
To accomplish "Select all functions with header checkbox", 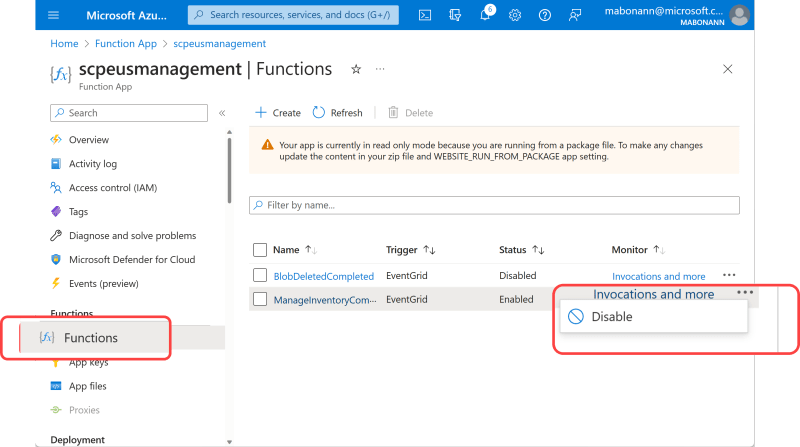I will [x=260, y=250].
